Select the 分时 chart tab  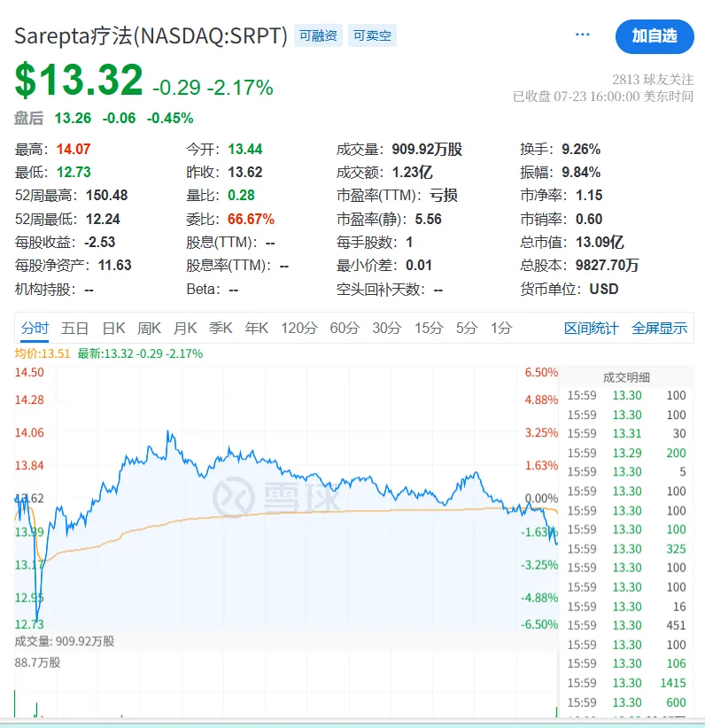[35, 328]
